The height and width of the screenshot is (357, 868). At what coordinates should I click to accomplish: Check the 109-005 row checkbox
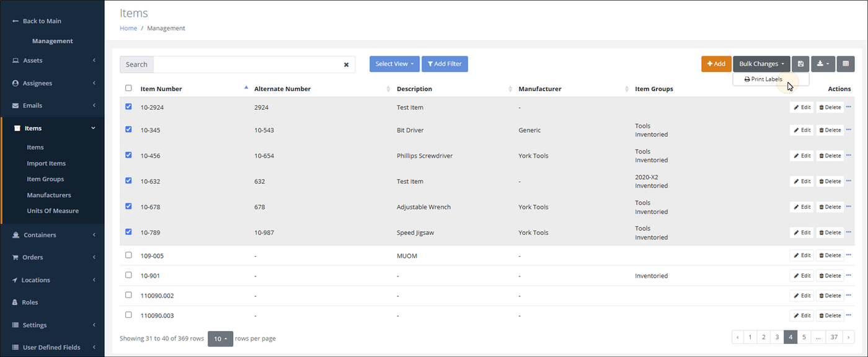click(x=128, y=255)
